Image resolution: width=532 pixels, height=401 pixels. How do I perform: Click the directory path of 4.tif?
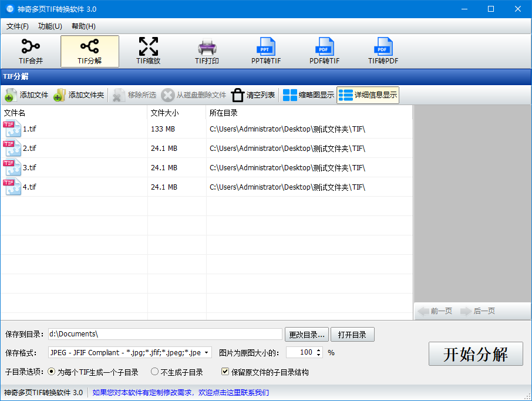tap(287, 187)
